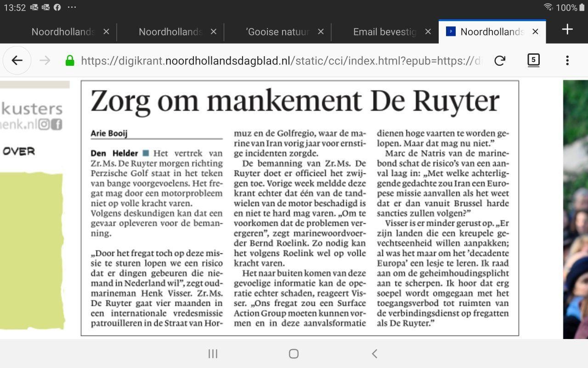Reload the page with the refresh icon
This screenshot has height=368, width=588.
click(x=500, y=60)
